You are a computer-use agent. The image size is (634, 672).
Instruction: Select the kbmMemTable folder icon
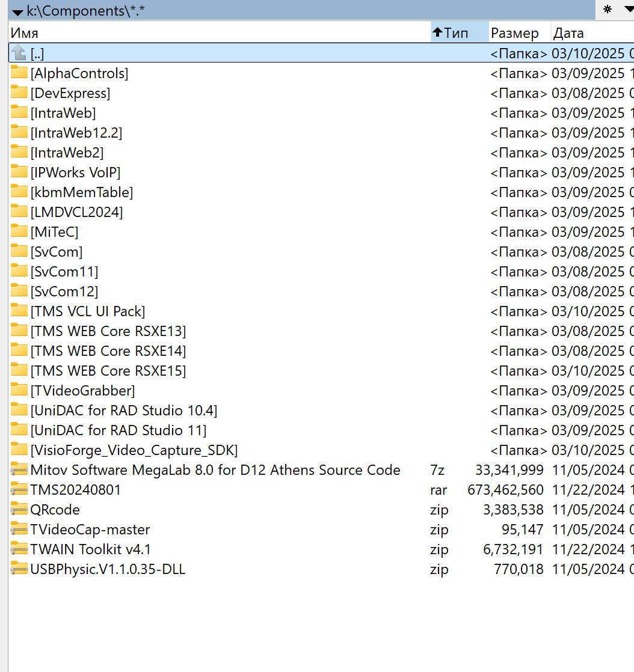coord(19,191)
